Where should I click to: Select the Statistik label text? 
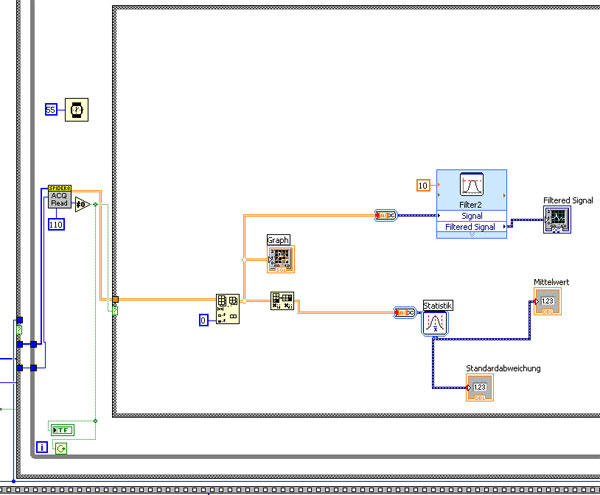[438, 305]
